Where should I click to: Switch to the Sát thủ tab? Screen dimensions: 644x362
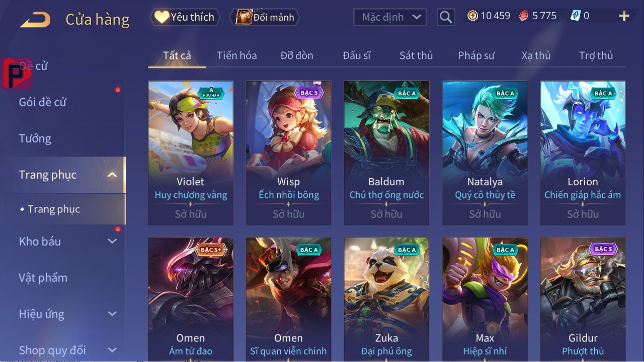click(416, 55)
